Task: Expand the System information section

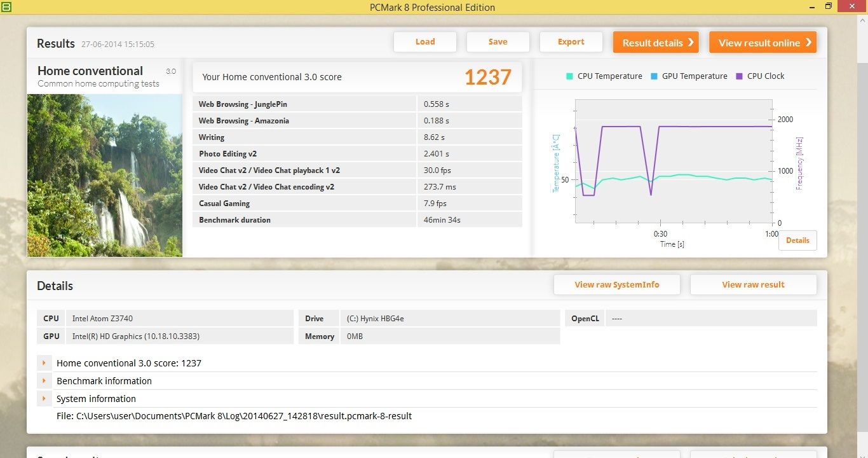Action: [x=44, y=399]
